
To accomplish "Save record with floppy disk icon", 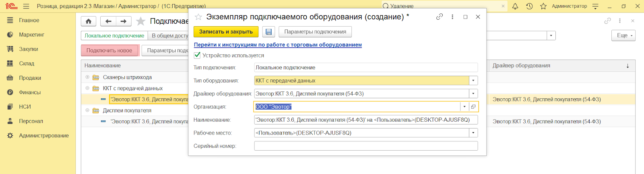I will (268, 32).
